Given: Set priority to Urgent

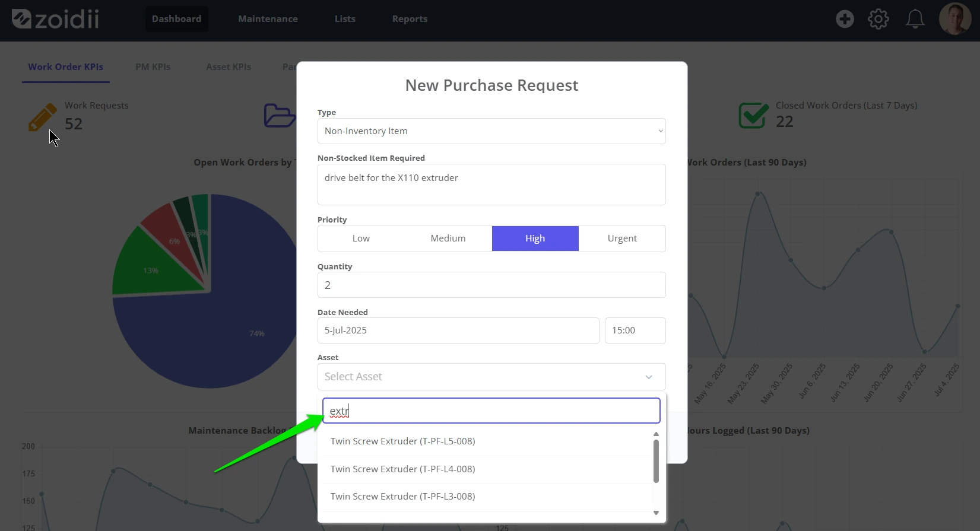Looking at the screenshot, I should pyautogui.click(x=622, y=239).
